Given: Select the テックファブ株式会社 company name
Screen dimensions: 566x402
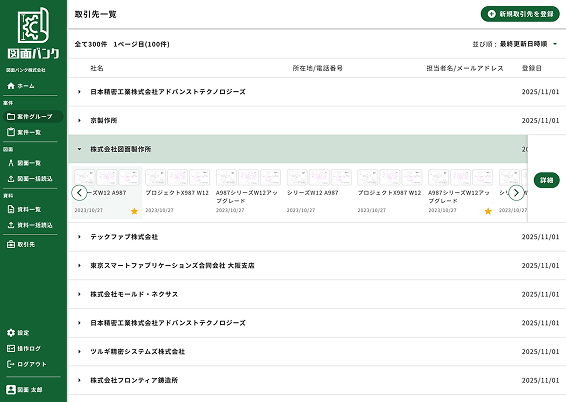Looking at the screenshot, I should click(x=124, y=237).
